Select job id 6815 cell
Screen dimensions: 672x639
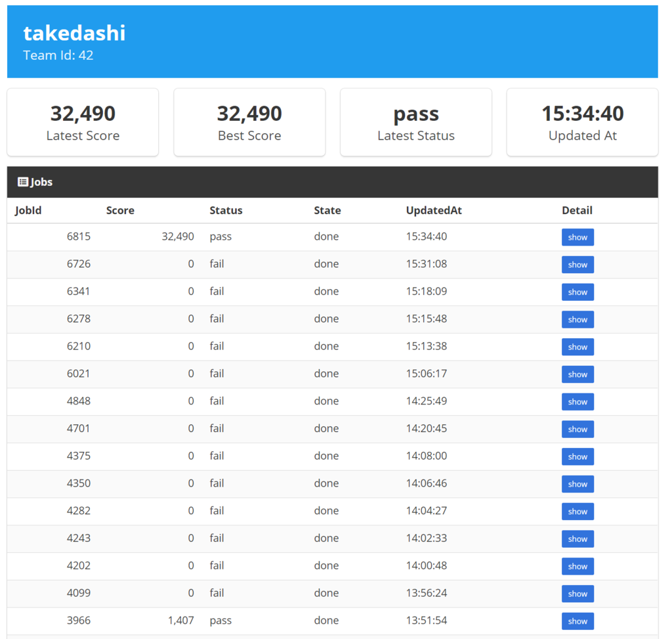79,236
